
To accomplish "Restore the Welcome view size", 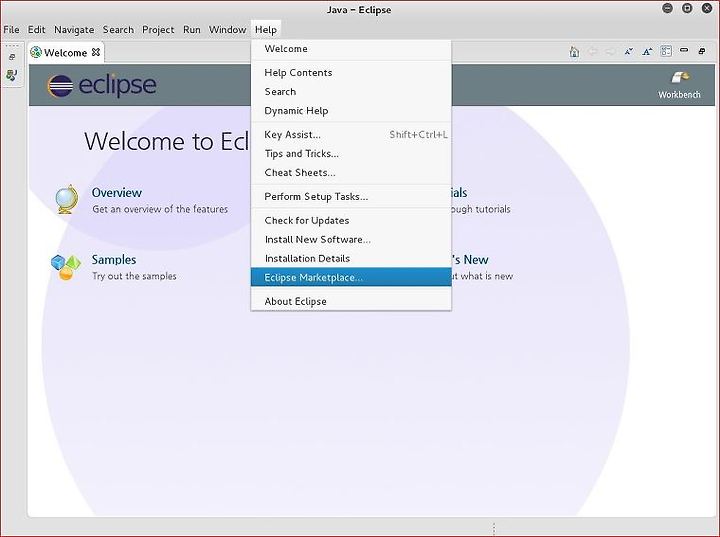I will (702, 51).
